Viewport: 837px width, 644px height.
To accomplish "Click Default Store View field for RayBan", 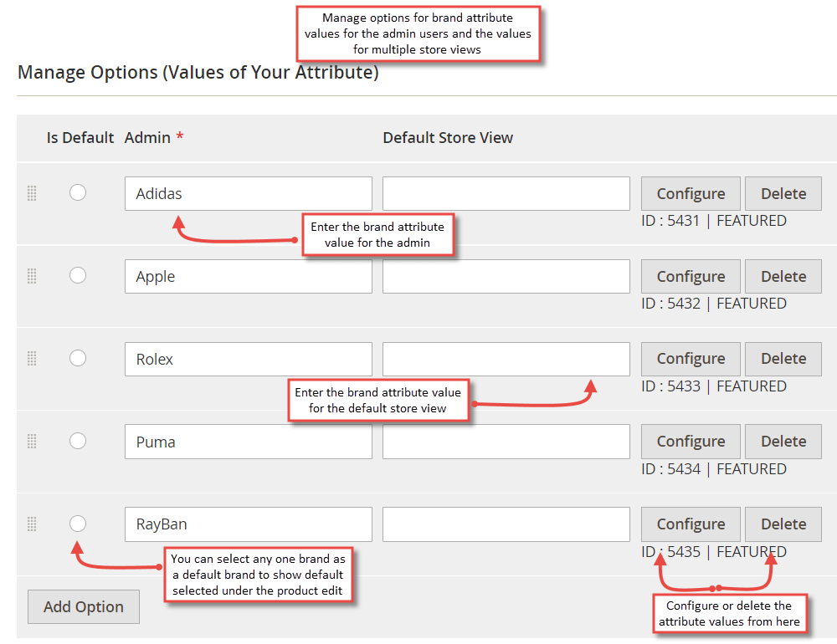I will pyautogui.click(x=506, y=524).
